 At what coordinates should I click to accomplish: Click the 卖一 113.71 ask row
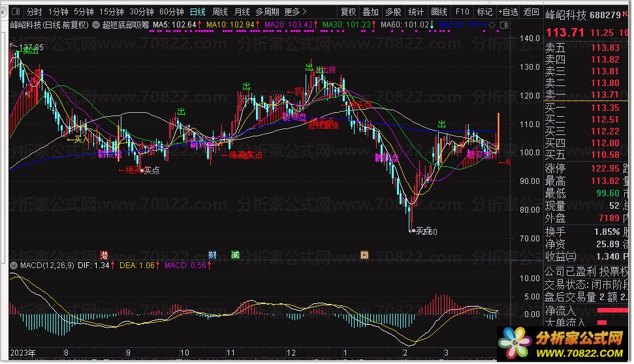[x=582, y=95]
